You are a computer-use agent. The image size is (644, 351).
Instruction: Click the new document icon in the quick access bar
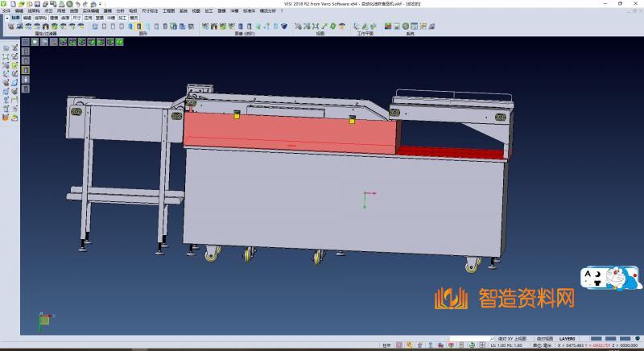[x=14, y=4]
